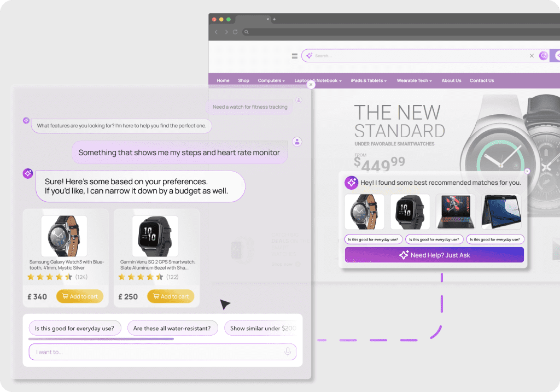Open the About Us menu item
This screenshot has width=560, height=392.
tap(451, 81)
